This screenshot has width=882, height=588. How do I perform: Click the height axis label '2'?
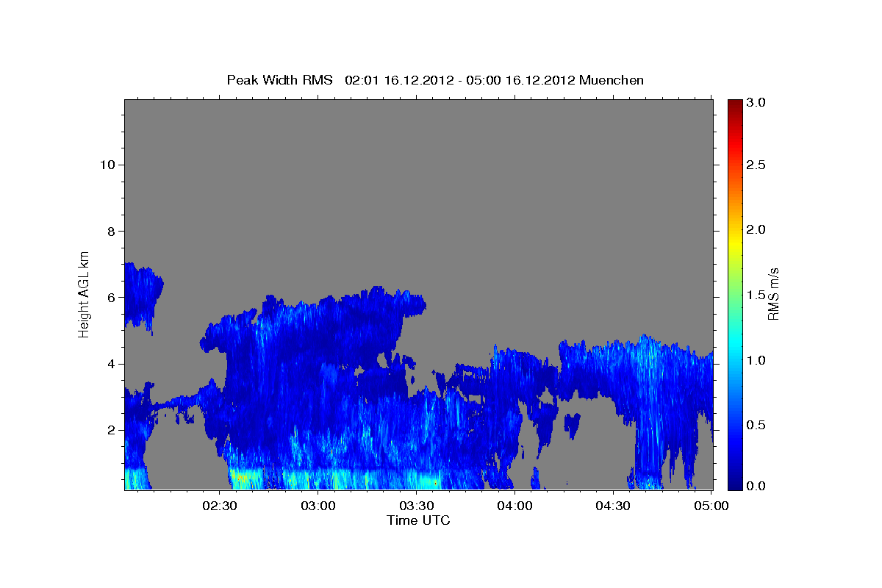click(110, 430)
